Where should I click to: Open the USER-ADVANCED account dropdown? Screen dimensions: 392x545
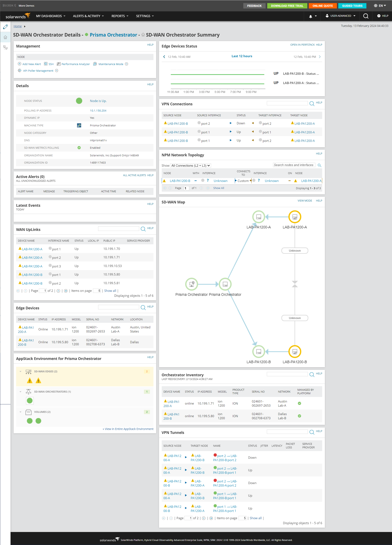[341, 16]
